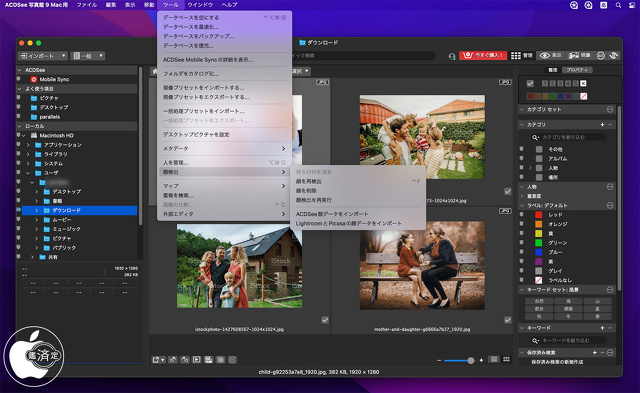The height and width of the screenshot is (393, 640).
Task: Open the ファイル menu in menu bar
Action: coord(87,5)
